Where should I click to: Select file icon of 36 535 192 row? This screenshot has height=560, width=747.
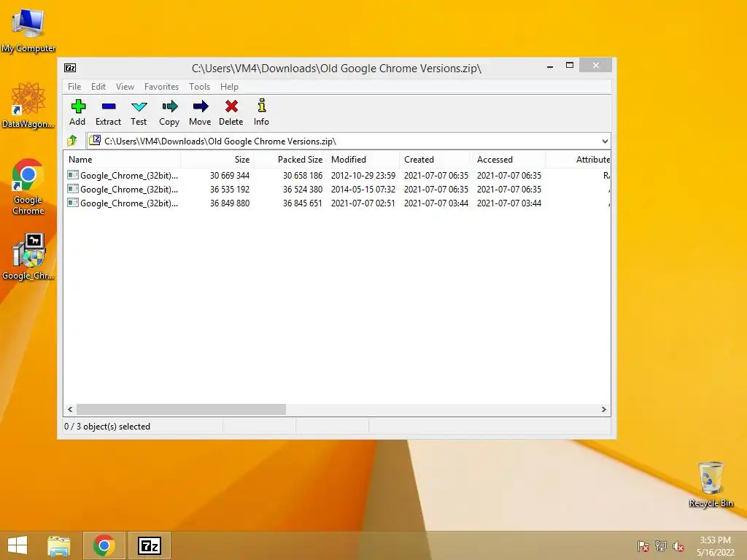73,189
